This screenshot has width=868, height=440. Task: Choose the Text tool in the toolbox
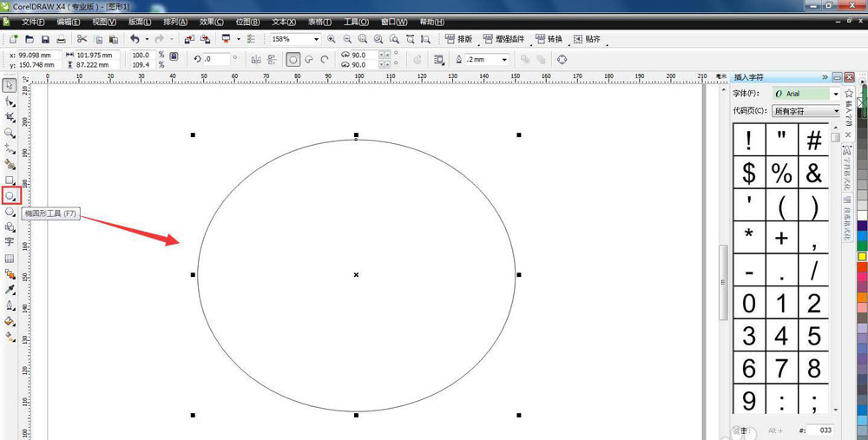(10, 242)
